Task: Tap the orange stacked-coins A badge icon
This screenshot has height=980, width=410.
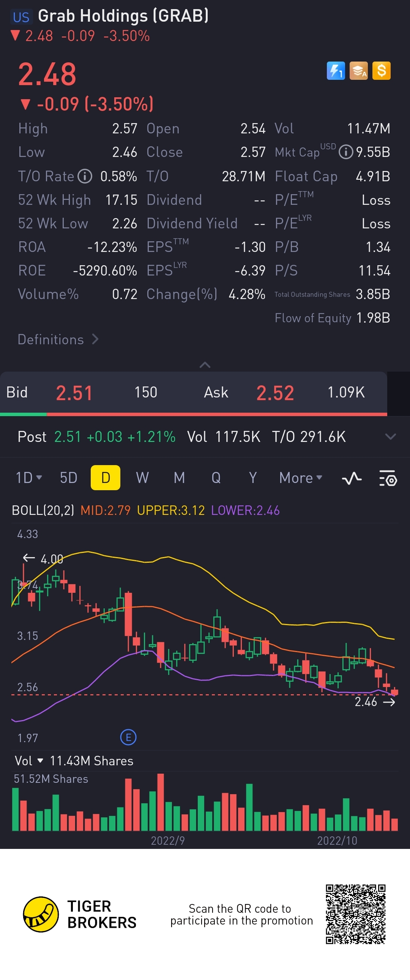Action: (x=359, y=71)
